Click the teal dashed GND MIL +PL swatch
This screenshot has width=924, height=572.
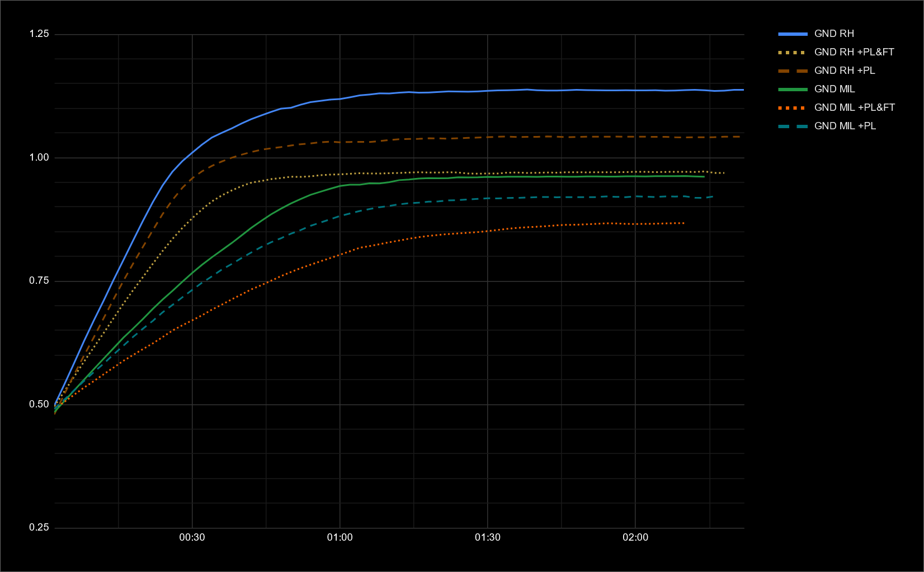tap(793, 126)
